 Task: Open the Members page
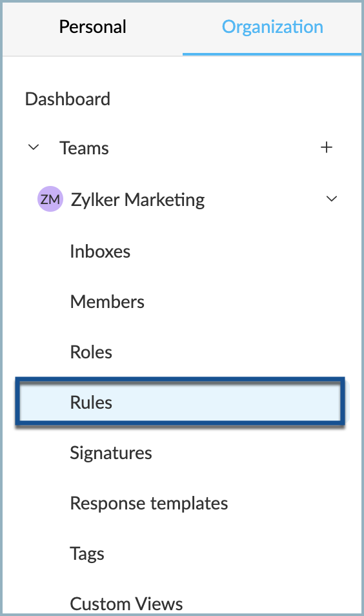pos(107,302)
